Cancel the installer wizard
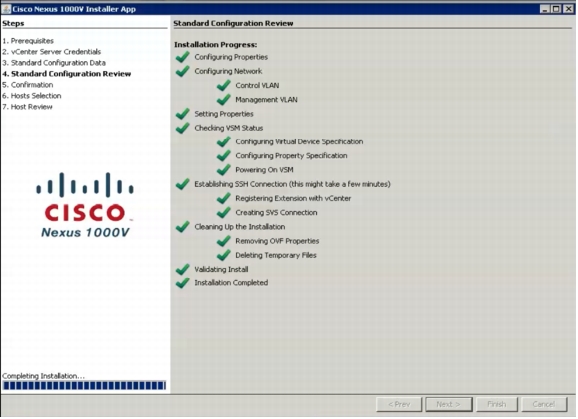The image size is (578, 419). [544, 404]
